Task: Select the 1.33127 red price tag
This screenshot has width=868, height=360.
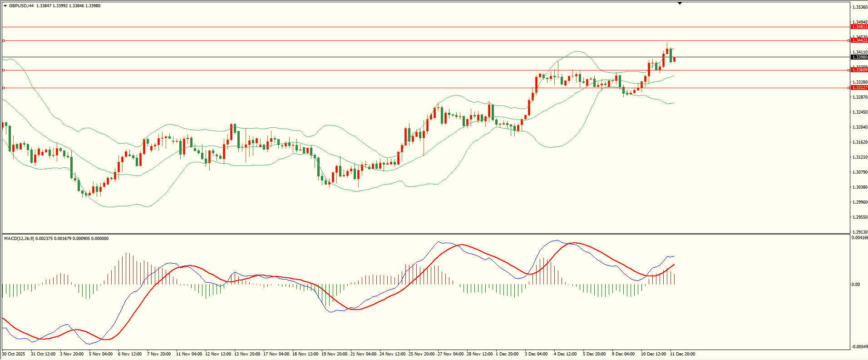Action: (x=859, y=88)
